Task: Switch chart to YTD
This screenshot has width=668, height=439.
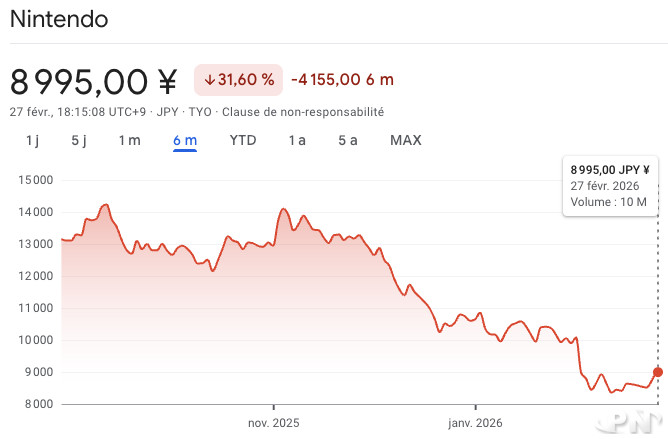Action: point(243,140)
